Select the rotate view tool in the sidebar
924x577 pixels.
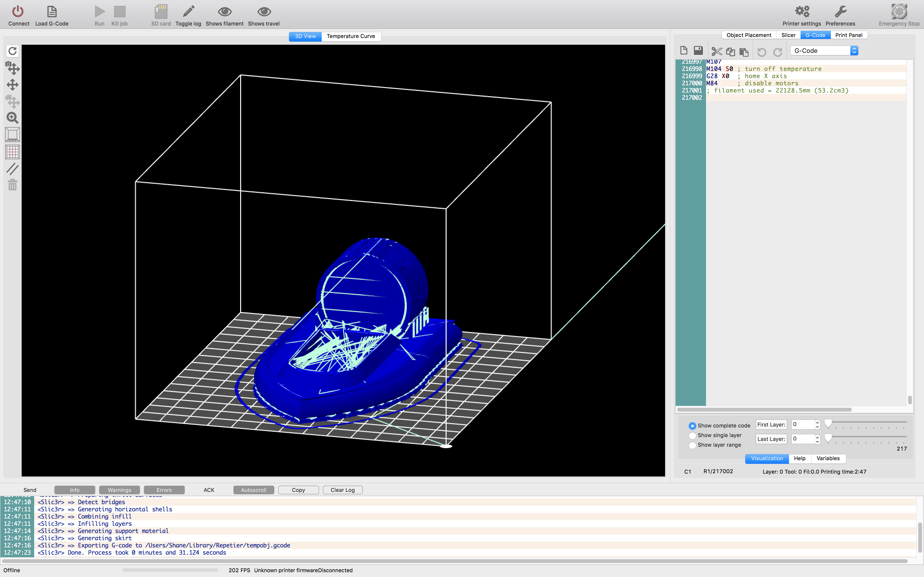(x=13, y=51)
